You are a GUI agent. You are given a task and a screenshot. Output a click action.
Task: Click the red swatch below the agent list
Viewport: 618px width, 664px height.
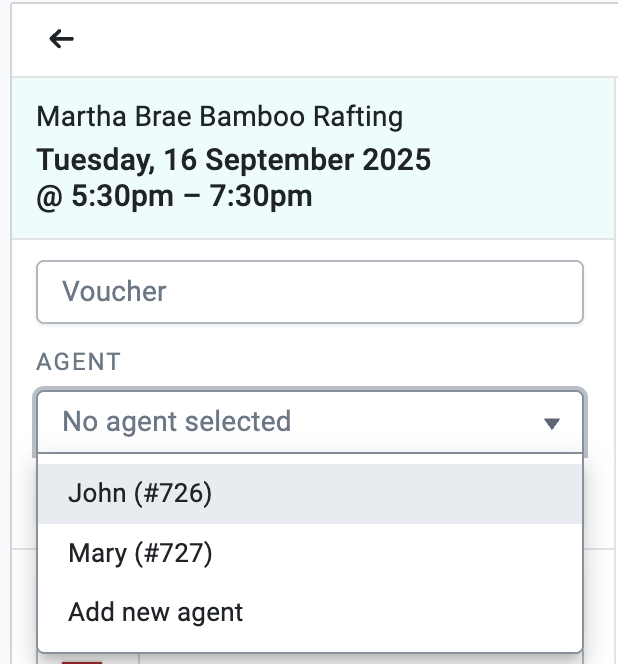click(82, 659)
